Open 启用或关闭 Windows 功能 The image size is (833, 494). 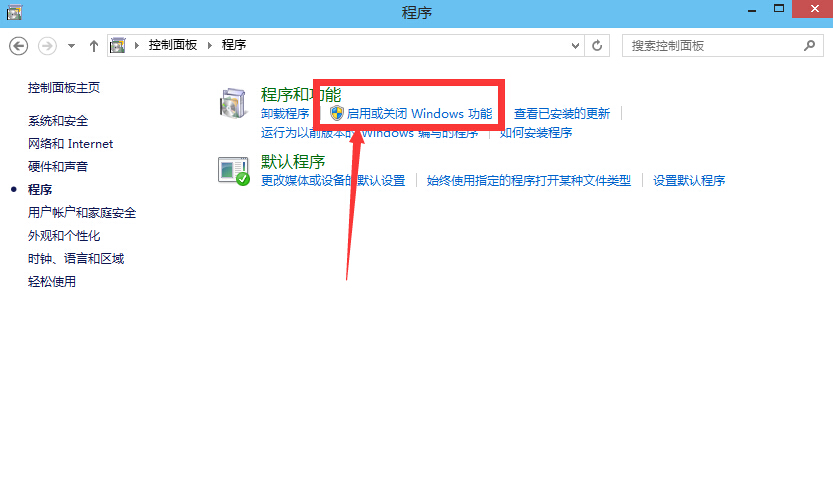(x=419, y=114)
